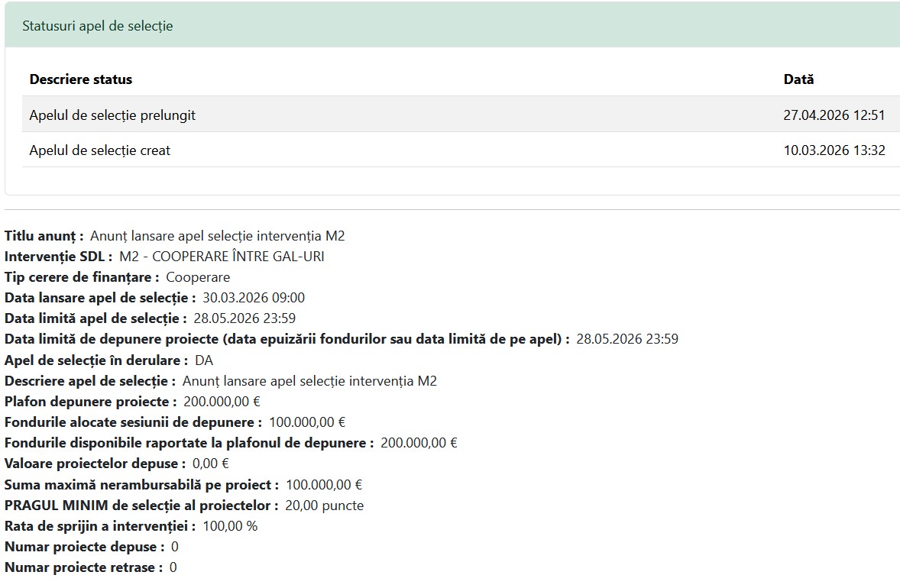Screen dimensions: 900x588
Task: Click the 'Numar proiecte retrase' label
Action: [83, 567]
